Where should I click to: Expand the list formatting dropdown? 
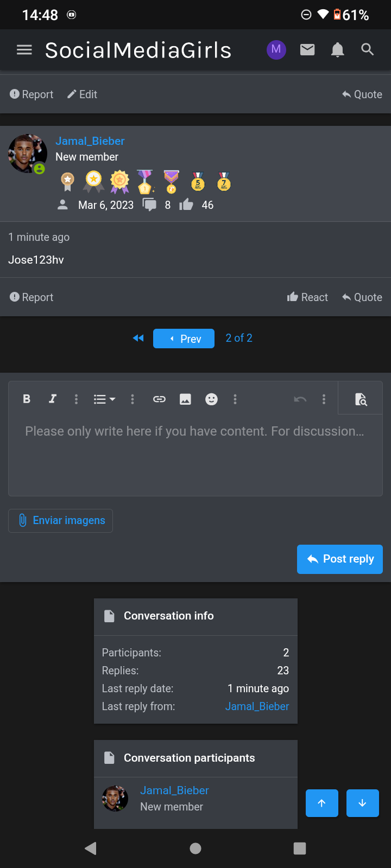[x=104, y=399]
